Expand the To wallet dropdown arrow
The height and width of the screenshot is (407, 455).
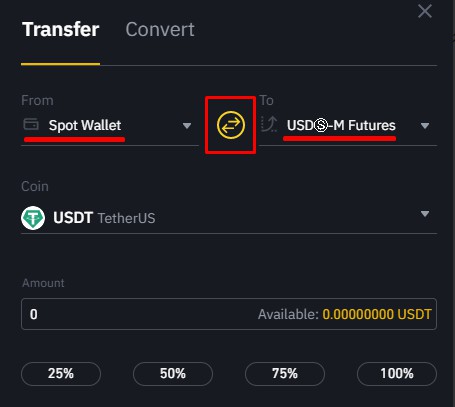point(425,126)
